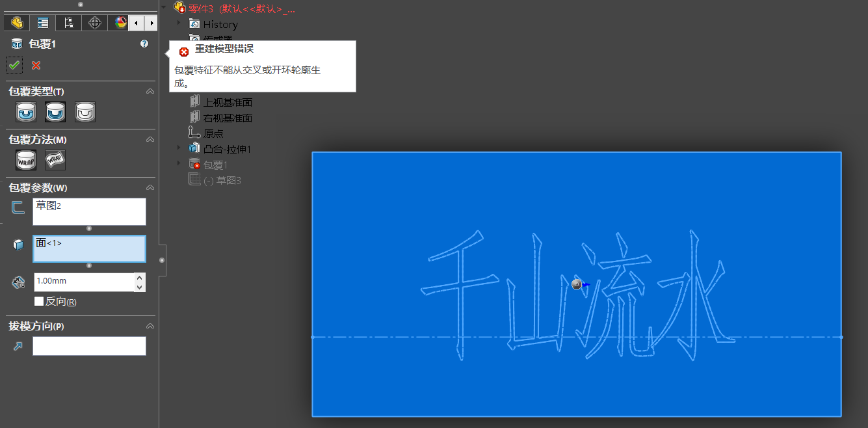Viewport: 868px width, 428px height.
Task: Enable the 反向(R) checkbox
Action: pyautogui.click(x=39, y=302)
